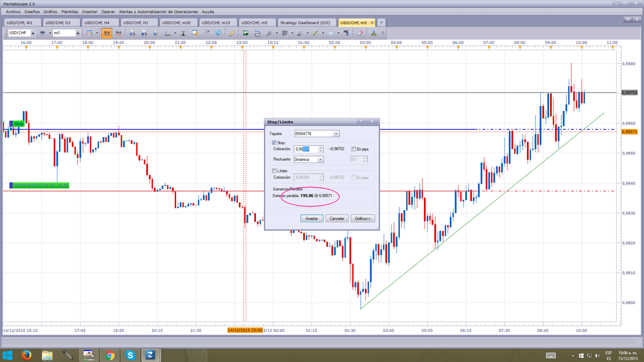Click the Gráfica>> button
Viewport: 644px width, 362px height.
click(363, 218)
